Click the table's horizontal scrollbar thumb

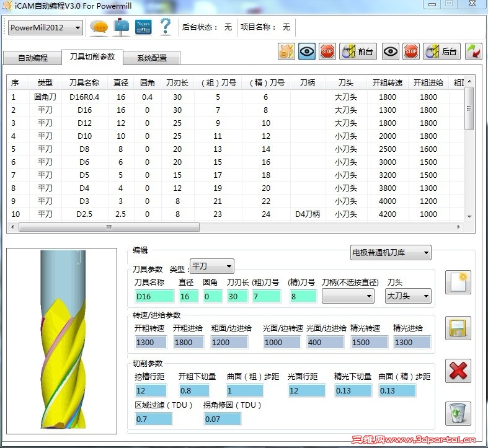coord(109,227)
